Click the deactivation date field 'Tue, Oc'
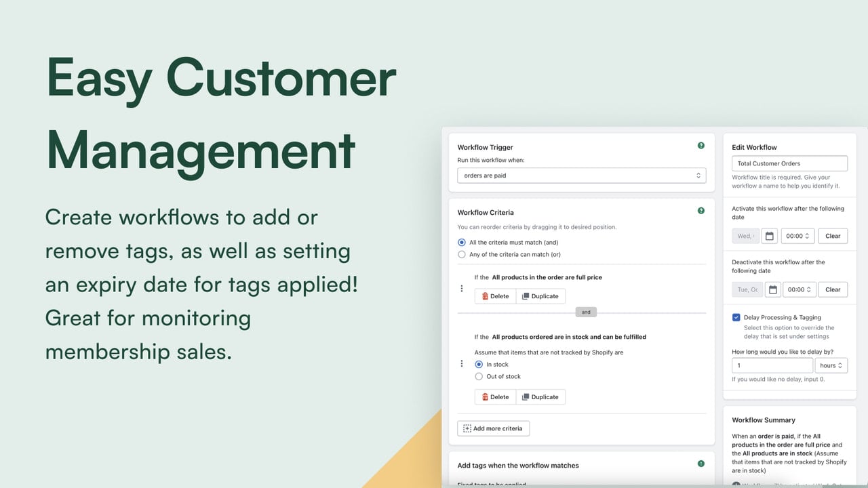The image size is (868, 488). click(747, 289)
